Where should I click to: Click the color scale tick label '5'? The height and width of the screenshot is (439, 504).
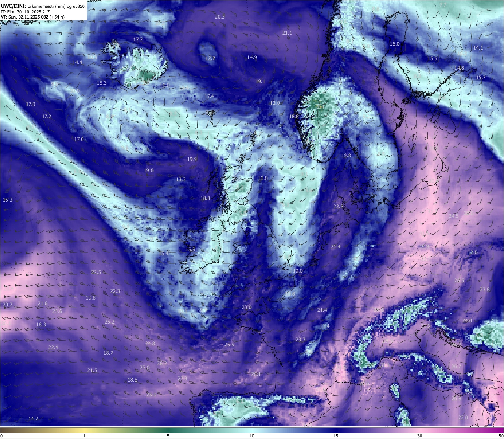[168, 436]
